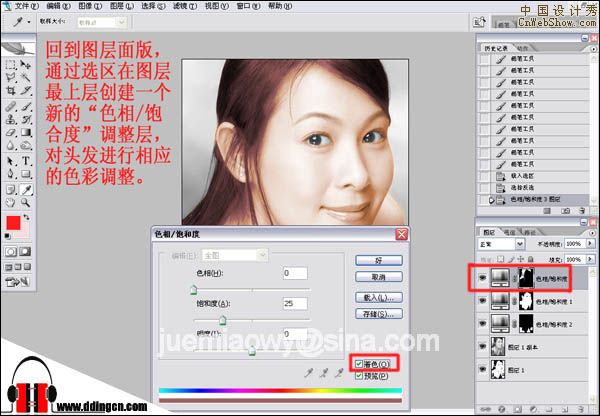Select the Clone Stamp tool
The height and width of the screenshot is (416, 600).
coord(11,119)
